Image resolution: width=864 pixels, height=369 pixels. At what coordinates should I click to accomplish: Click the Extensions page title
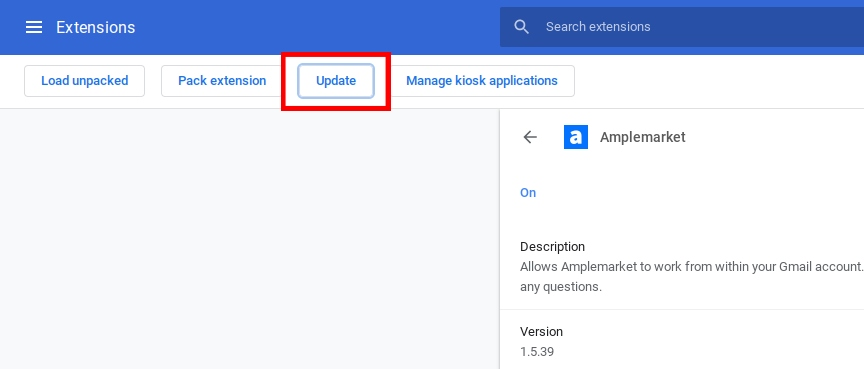(95, 27)
